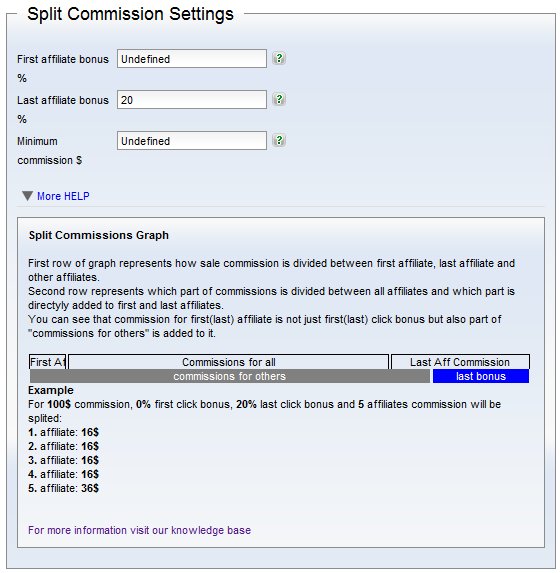Click help icon beside Last affiliate bonus
Viewport: 560px width, 573px height.
point(279,99)
